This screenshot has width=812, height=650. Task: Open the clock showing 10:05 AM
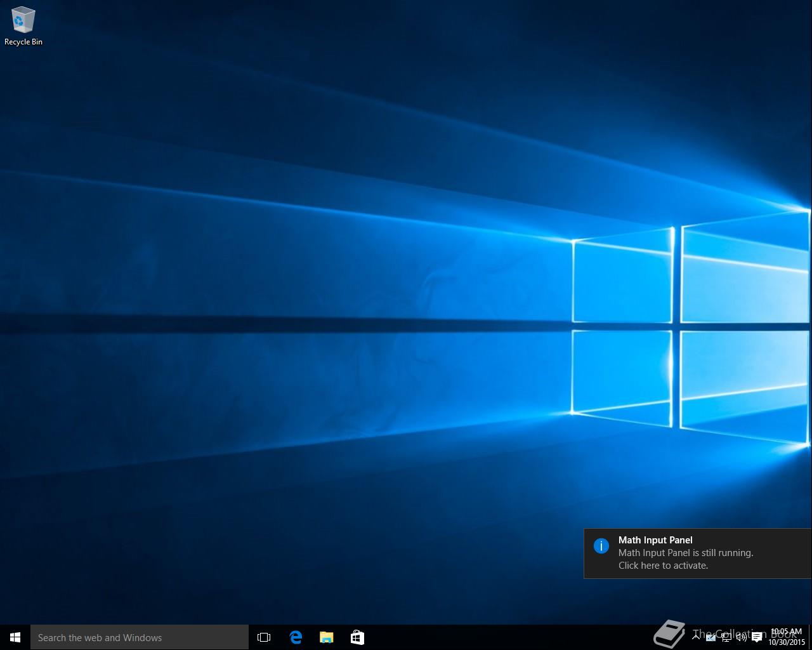[787, 637]
